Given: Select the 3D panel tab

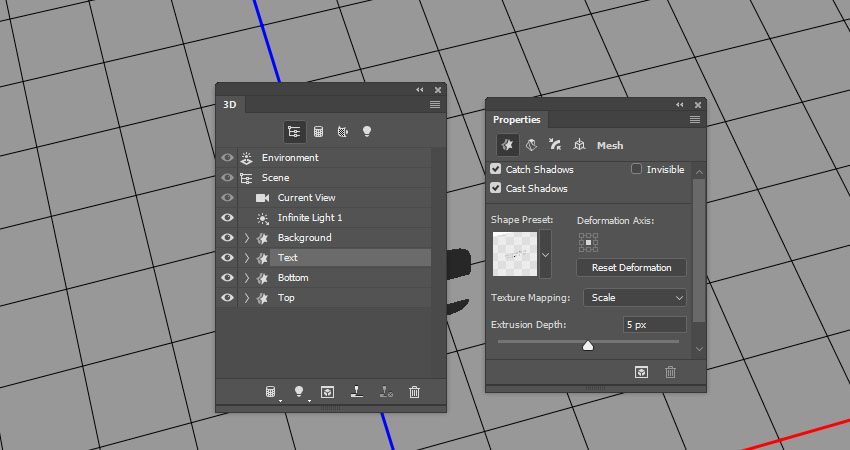Looking at the screenshot, I should click(230, 105).
